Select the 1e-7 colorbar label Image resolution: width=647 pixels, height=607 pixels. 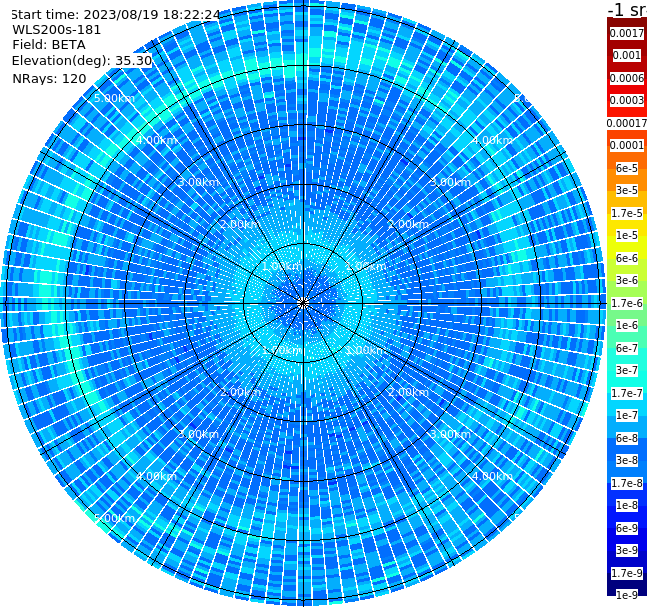(627, 415)
